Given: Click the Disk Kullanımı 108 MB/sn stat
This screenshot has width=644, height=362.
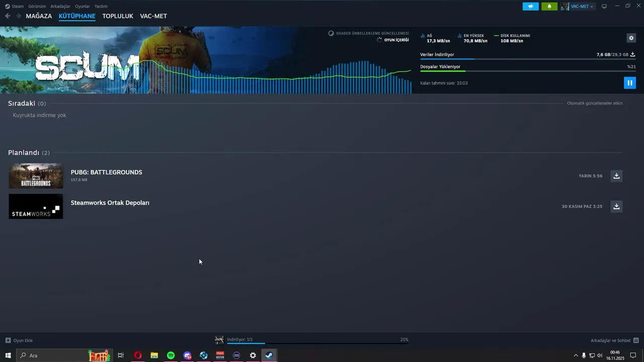Looking at the screenshot, I should (x=512, y=38).
